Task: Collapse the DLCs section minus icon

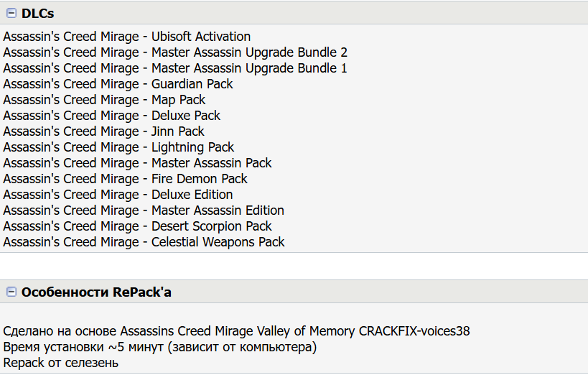Action: [11, 13]
